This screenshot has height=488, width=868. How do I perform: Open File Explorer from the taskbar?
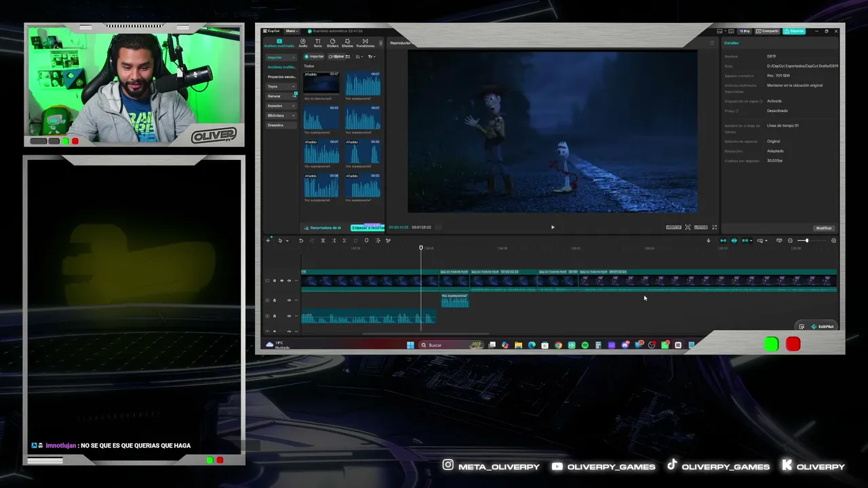(x=518, y=345)
